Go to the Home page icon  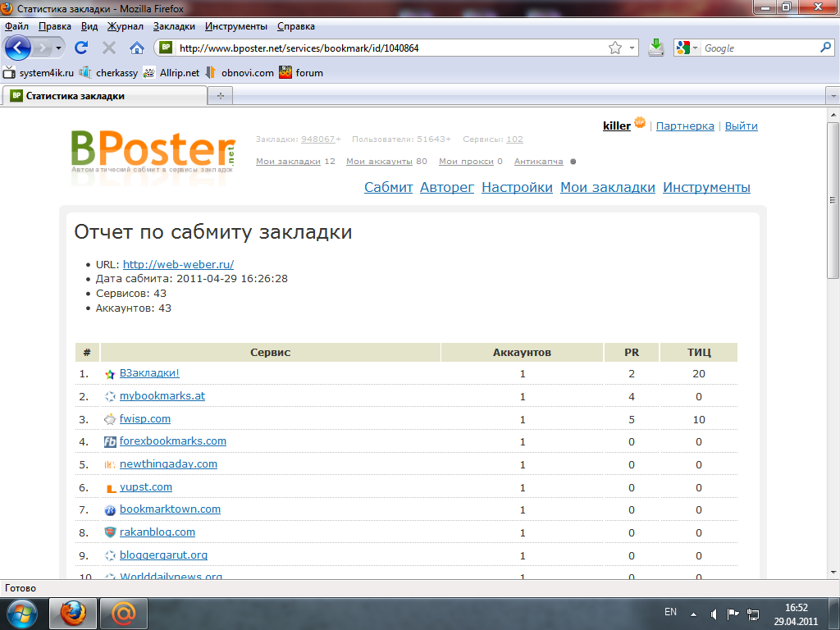[137, 48]
